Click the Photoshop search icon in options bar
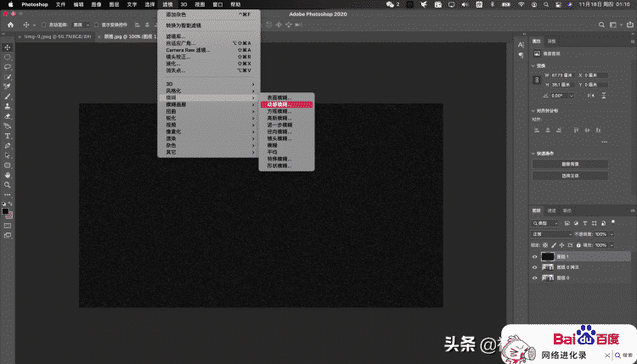Viewport: 637px width, 364px height. coord(601,25)
